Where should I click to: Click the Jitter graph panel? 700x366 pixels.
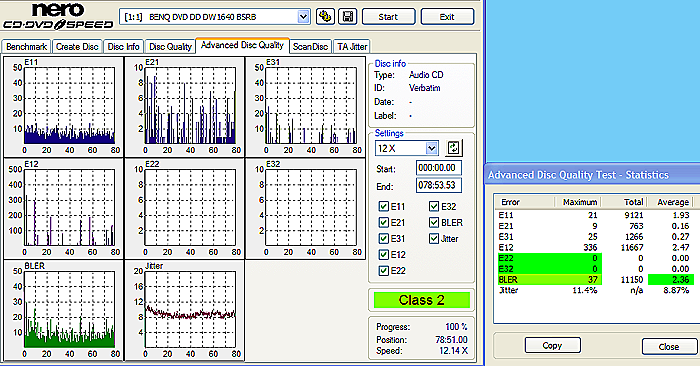click(184, 310)
